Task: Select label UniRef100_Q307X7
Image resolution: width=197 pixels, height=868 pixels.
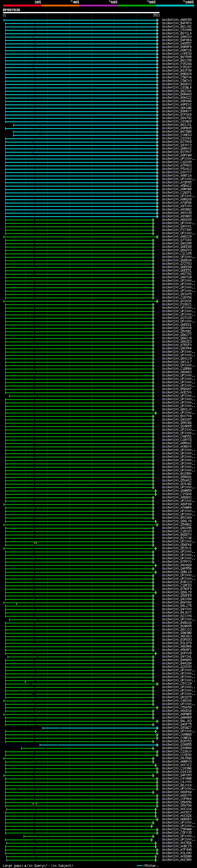Action: pyautogui.click(x=177, y=172)
